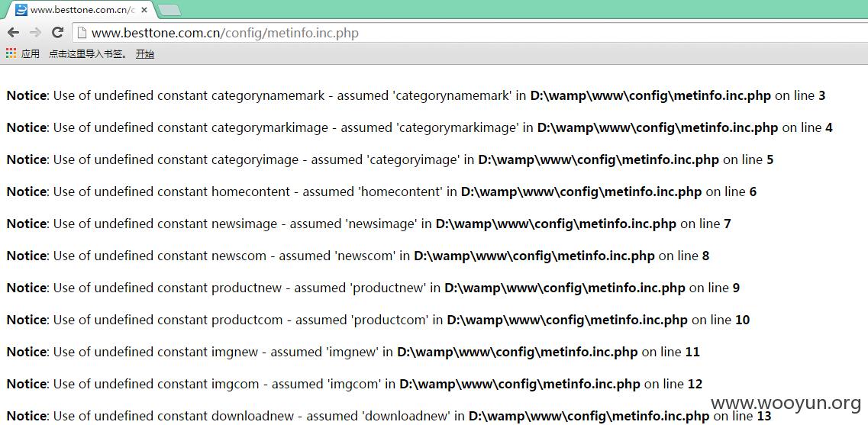Click the 点击这里导入书签 bookmark link
Screen dimensions: 868x425
click(x=88, y=53)
